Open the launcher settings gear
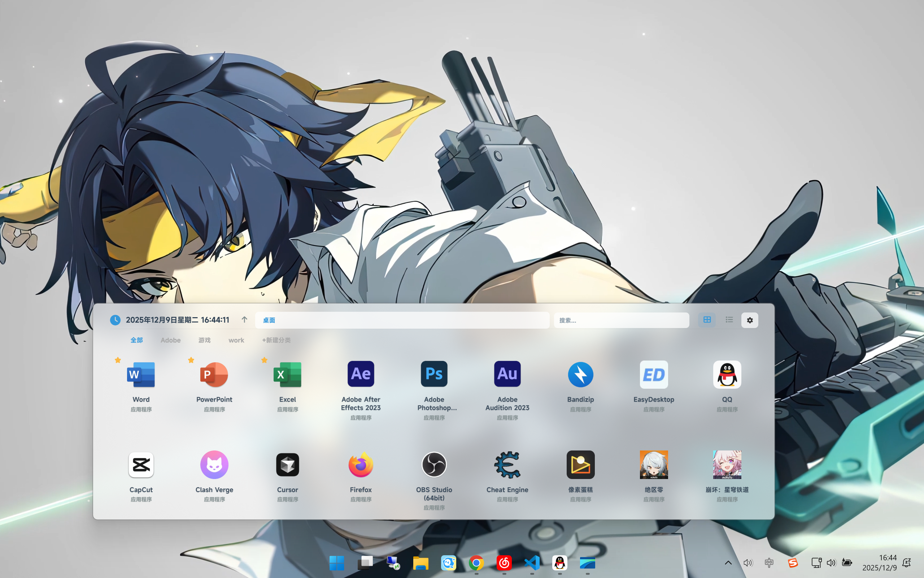Viewport: 924px width, 578px height. (x=750, y=320)
